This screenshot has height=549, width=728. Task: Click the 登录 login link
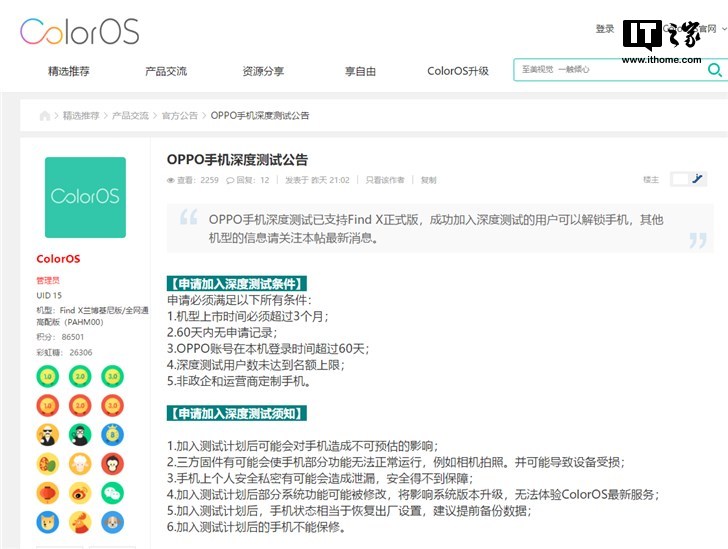click(x=605, y=29)
